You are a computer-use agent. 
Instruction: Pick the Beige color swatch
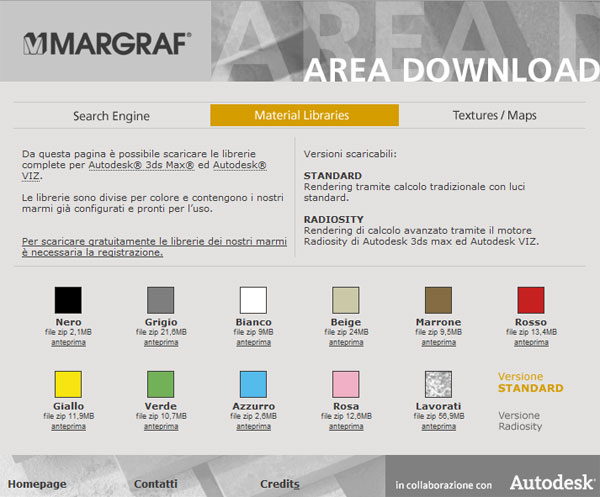click(x=346, y=300)
